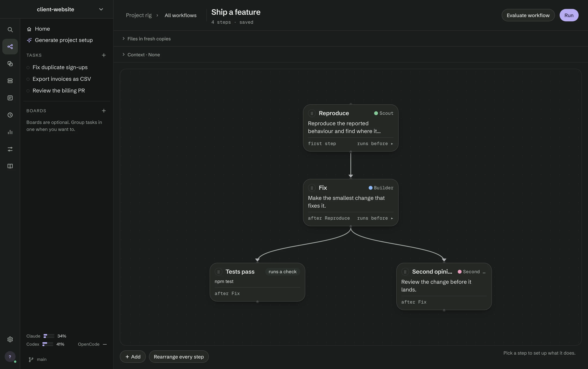The image size is (588, 369).
Task: Open the book docs sidebar icon
Action: 10,166
